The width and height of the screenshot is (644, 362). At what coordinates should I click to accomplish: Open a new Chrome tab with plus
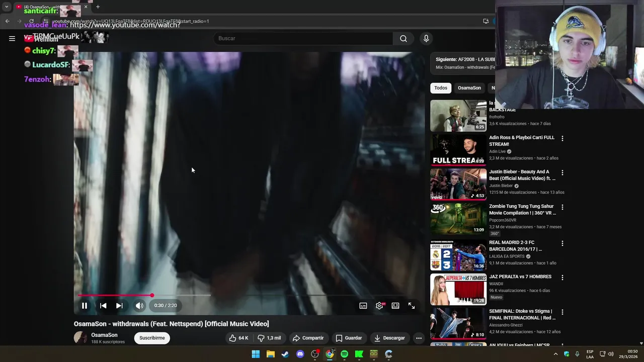(98, 7)
